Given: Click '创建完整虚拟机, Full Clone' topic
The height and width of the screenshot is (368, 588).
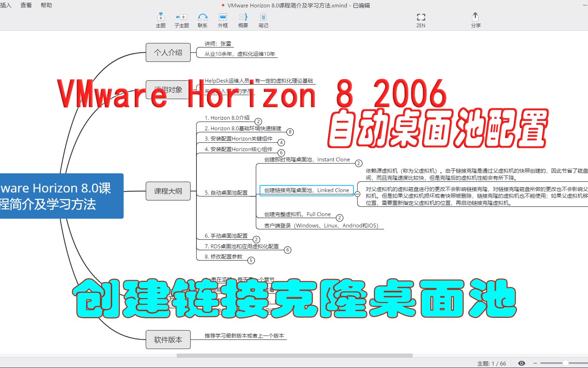Looking at the screenshot, I should click(298, 214).
